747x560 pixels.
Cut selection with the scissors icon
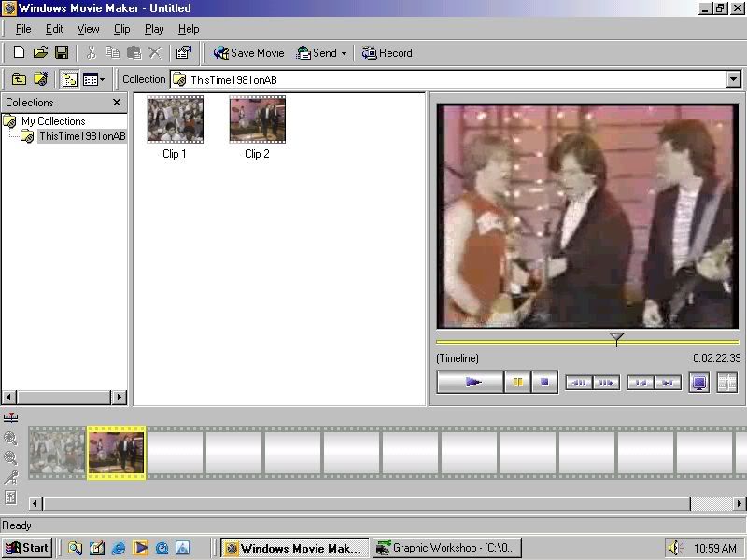click(91, 52)
